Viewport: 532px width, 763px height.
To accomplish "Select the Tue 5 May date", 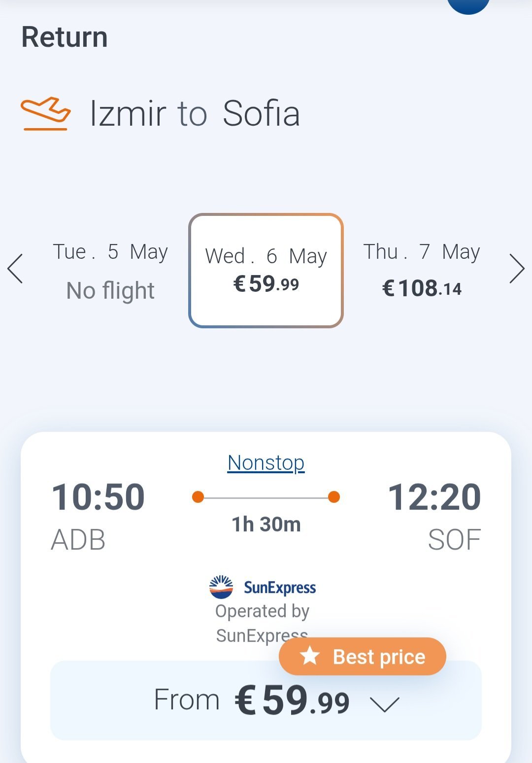I will coord(110,271).
